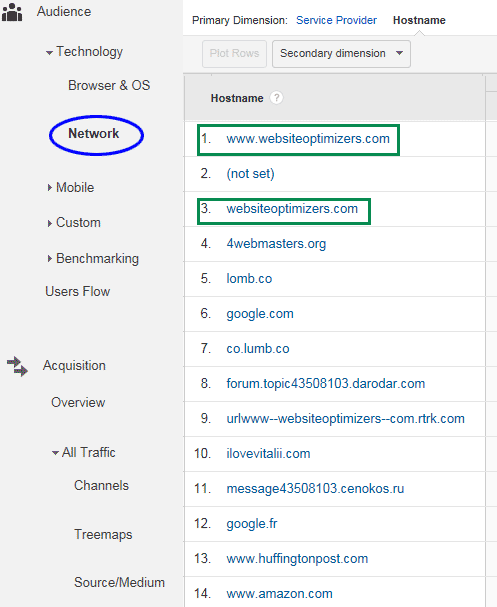Open hostname message43508103.cenokos.ru
The width and height of the screenshot is (497, 607).
point(315,489)
